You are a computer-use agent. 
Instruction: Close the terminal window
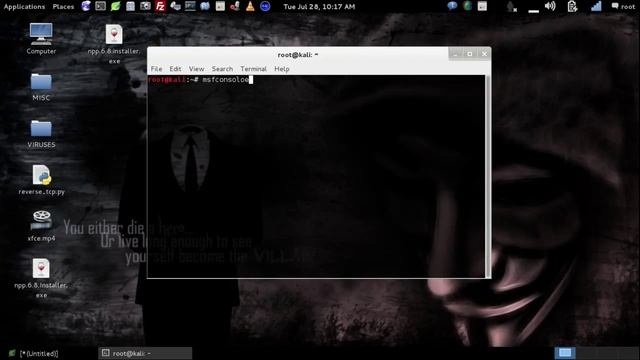click(484, 54)
